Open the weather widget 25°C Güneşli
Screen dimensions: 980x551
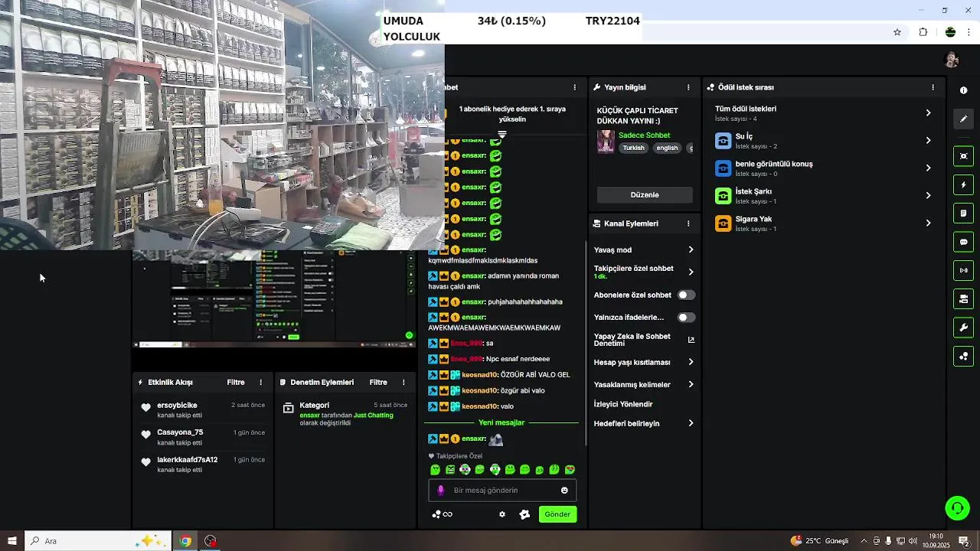tap(819, 541)
